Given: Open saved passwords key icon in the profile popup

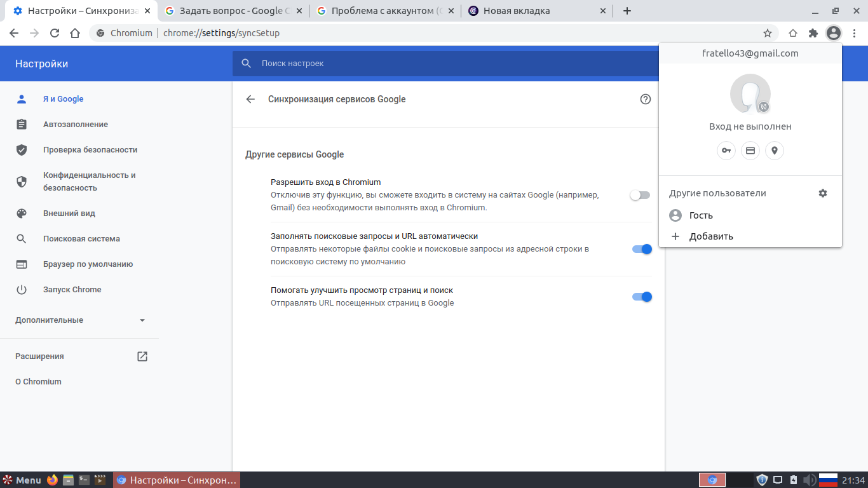Looking at the screenshot, I should (x=726, y=151).
